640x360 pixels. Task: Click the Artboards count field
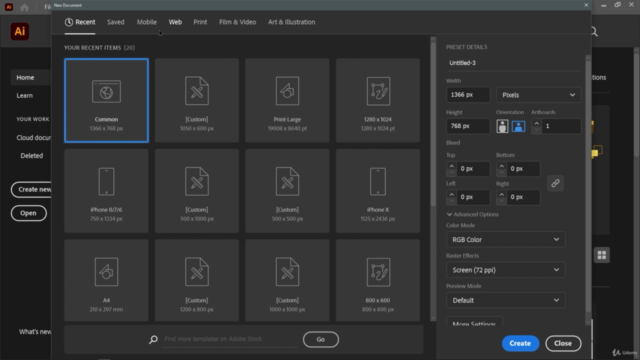pos(561,126)
